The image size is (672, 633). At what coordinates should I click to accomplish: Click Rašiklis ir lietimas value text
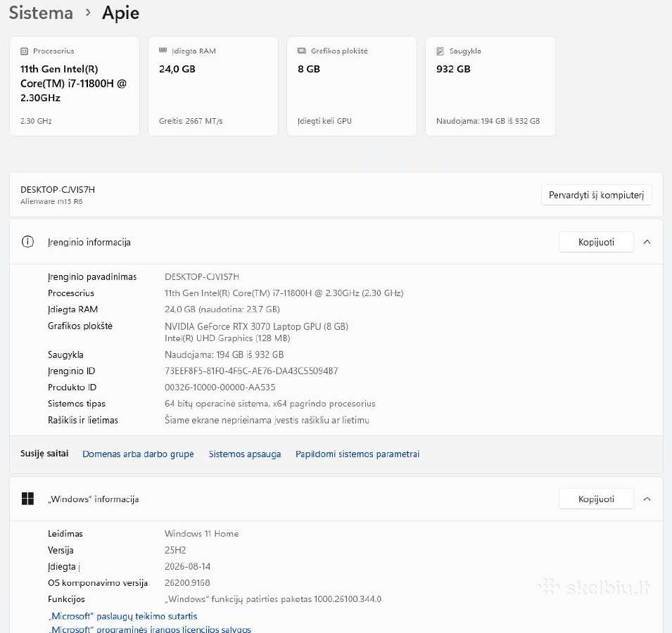tap(267, 420)
